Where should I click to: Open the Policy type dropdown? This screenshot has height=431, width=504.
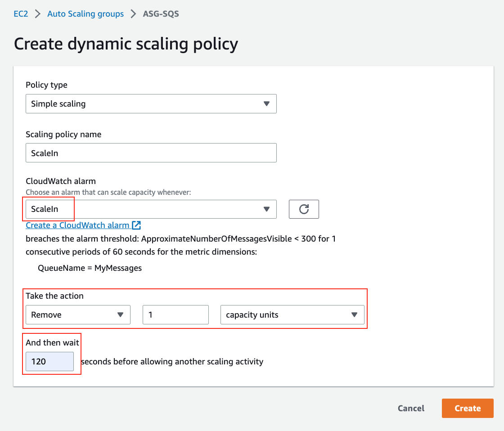point(151,103)
